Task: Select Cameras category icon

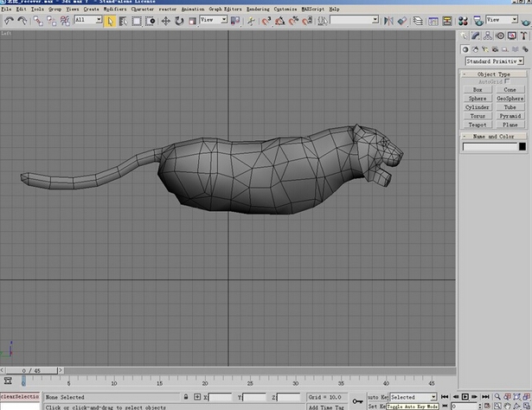Action: coord(495,49)
